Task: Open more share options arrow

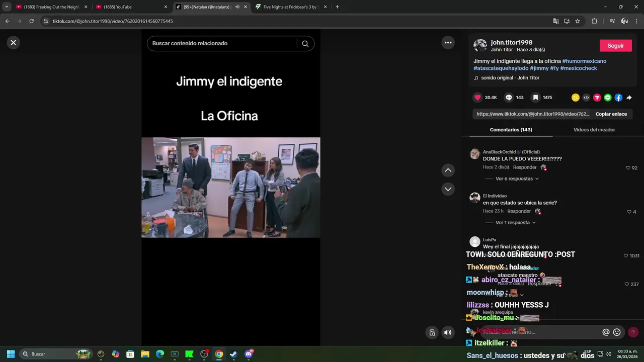Action: (x=629, y=98)
